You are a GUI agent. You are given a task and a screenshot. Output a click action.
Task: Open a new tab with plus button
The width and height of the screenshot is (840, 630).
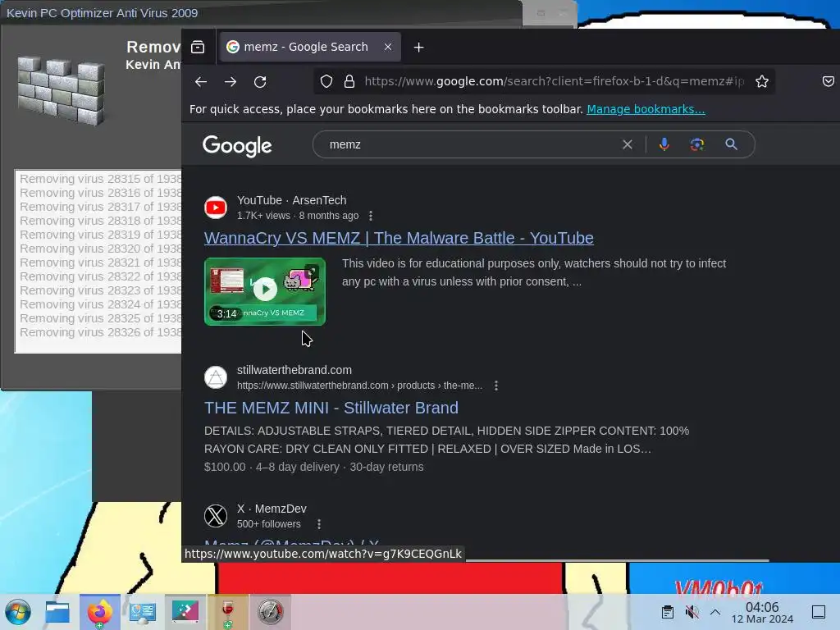click(x=419, y=48)
